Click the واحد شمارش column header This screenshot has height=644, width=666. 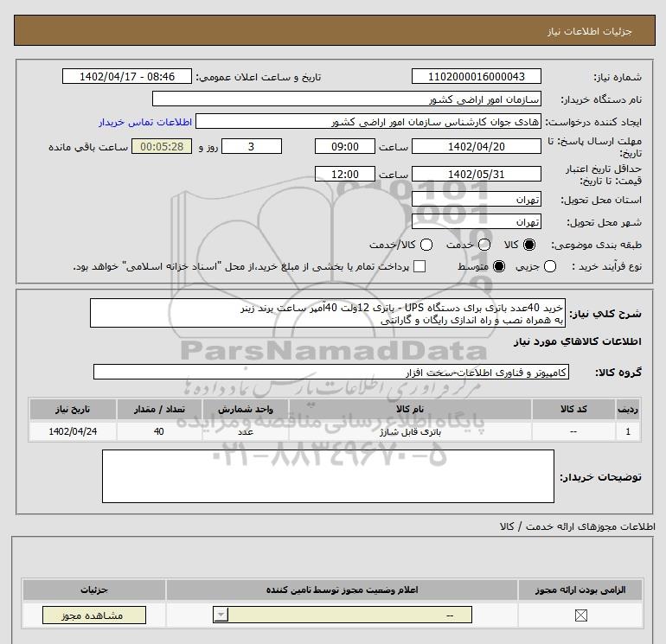tap(246, 409)
